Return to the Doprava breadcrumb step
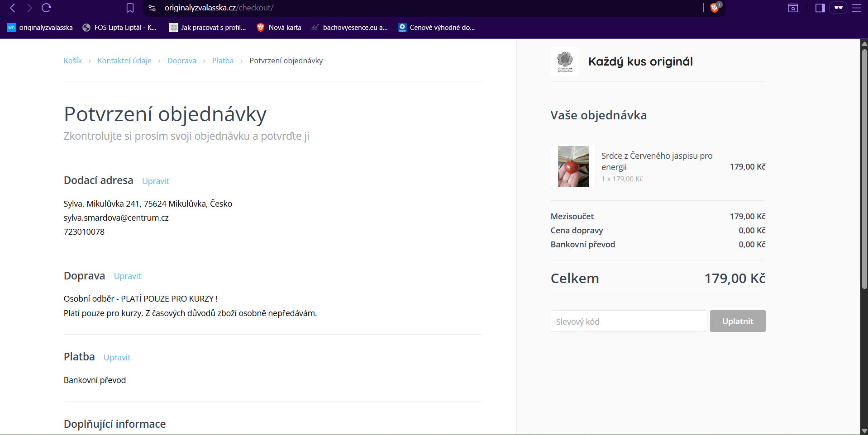Viewport: 868px width, 435px height. (x=181, y=61)
